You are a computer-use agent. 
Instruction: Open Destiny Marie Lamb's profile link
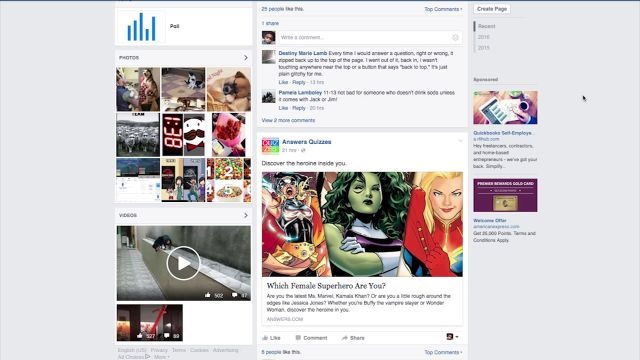303,53
